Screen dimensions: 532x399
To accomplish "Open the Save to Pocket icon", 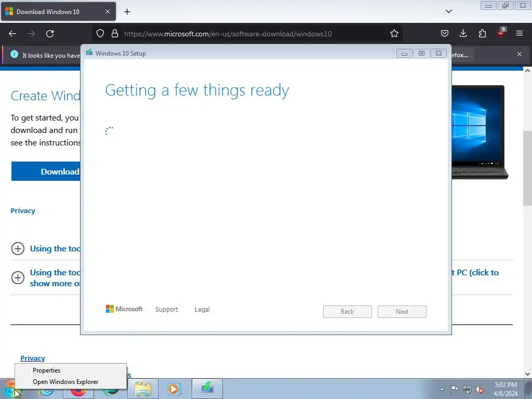I will [445, 34].
